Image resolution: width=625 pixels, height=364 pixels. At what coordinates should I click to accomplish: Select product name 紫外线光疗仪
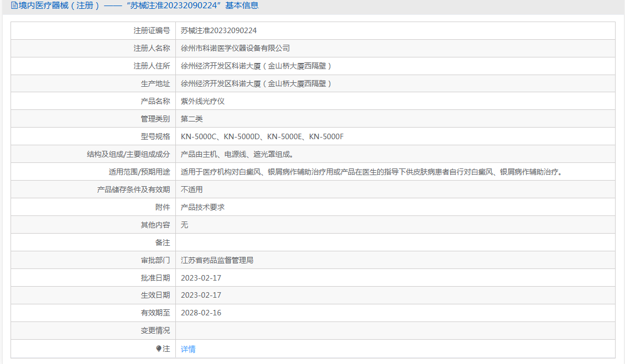[x=202, y=101]
